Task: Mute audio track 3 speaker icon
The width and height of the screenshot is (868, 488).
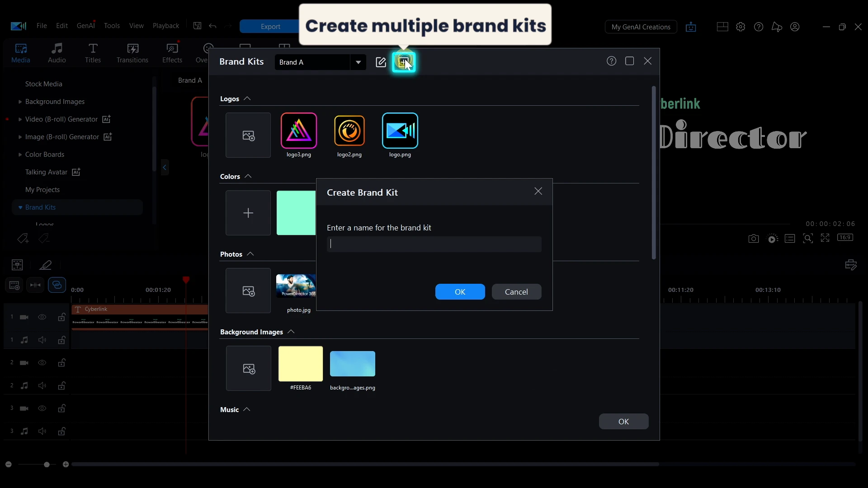Action: 42,431
